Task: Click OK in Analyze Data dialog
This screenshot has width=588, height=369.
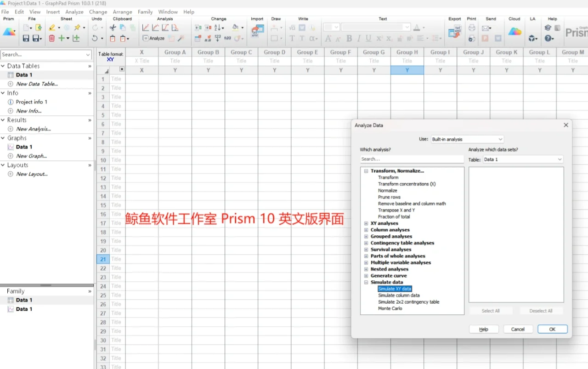Action: point(553,329)
